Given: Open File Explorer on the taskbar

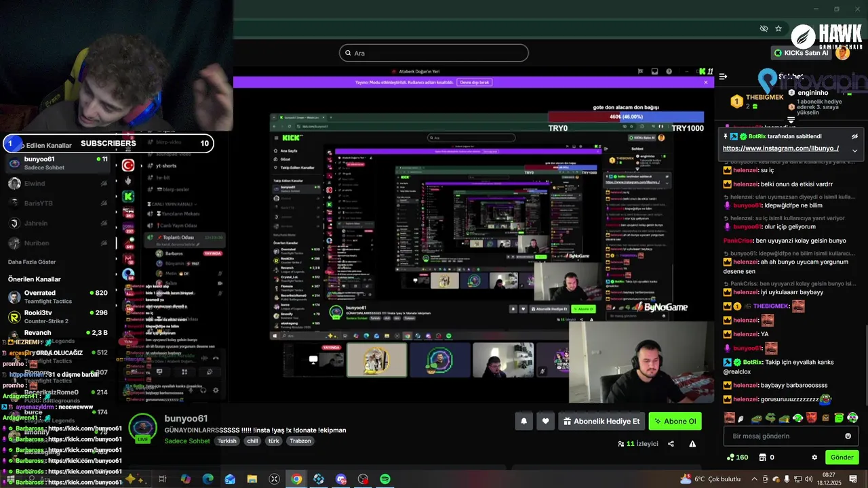Looking at the screenshot, I should (x=252, y=479).
